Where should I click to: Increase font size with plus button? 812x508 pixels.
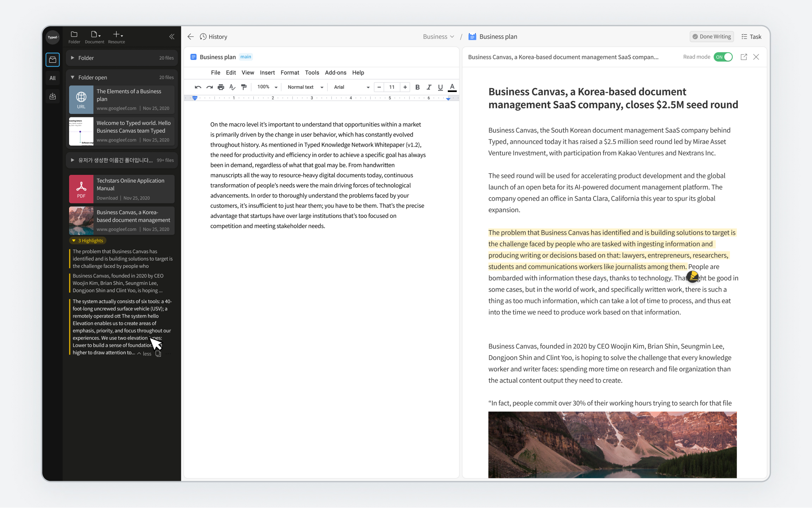[x=405, y=87]
